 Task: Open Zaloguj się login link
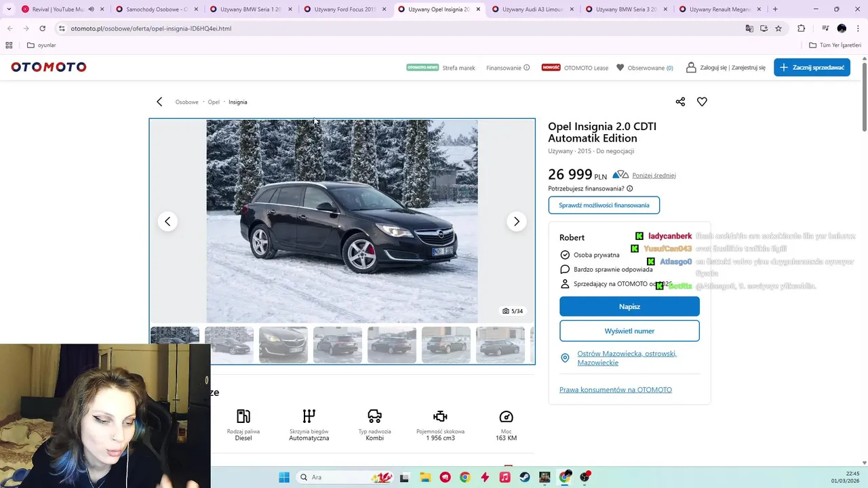coord(713,68)
